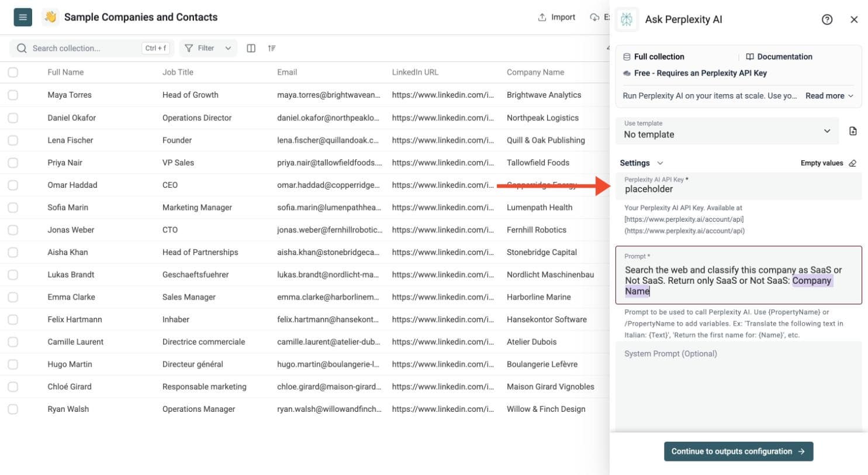Open the hamburger menu button
The height and width of the screenshot is (475, 868).
tap(22, 17)
